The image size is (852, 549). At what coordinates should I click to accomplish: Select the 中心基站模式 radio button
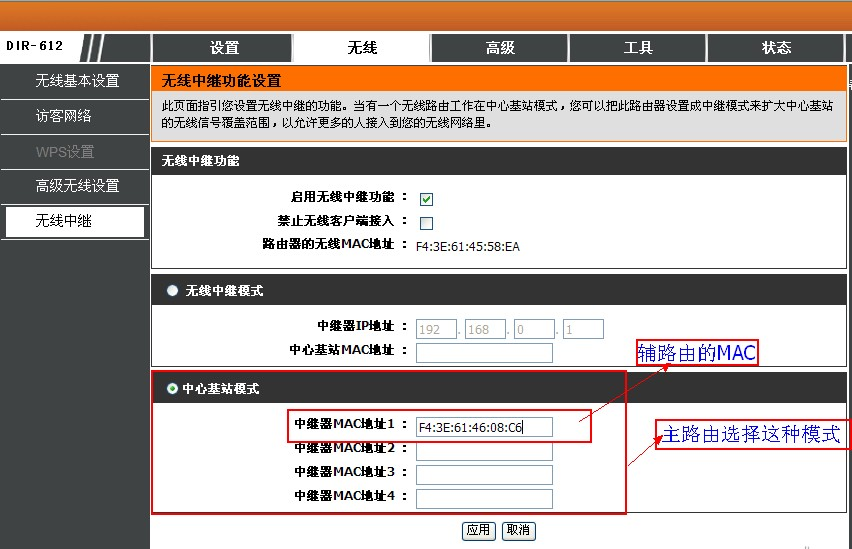[x=172, y=388]
